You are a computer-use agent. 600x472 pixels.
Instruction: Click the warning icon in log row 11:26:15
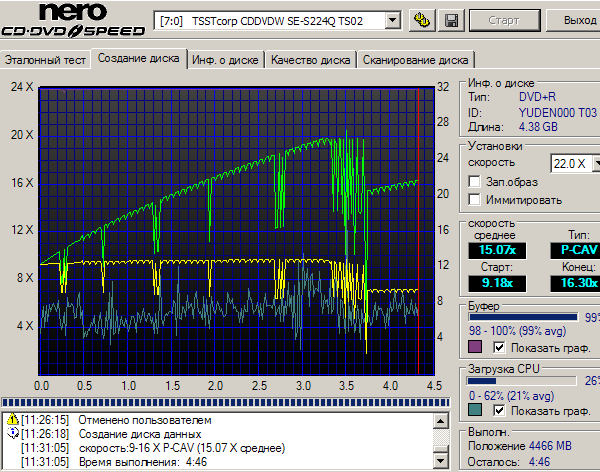(13, 420)
